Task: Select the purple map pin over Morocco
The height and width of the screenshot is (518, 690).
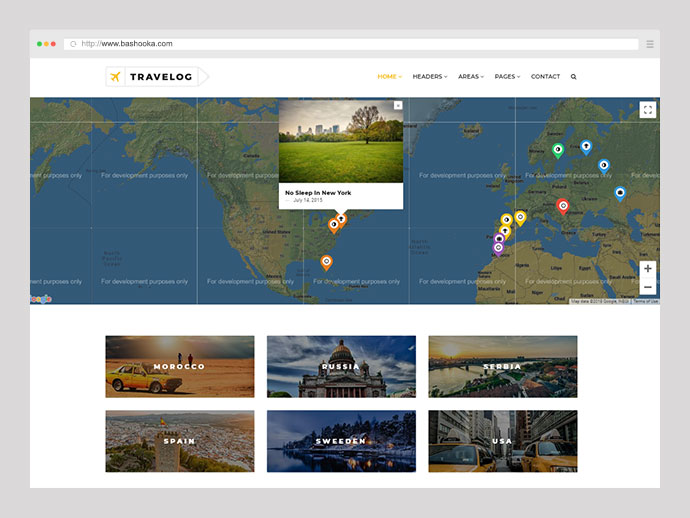Action: [x=498, y=249]
